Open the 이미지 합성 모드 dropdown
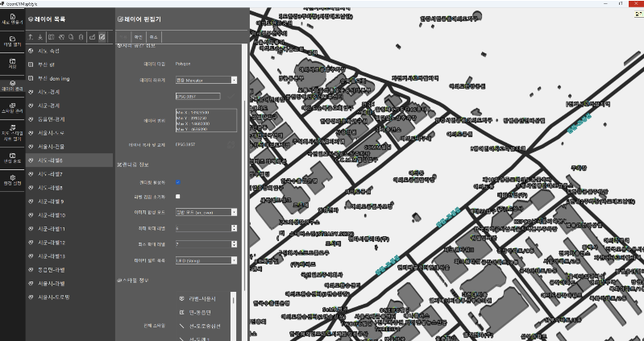644x341 pixels. click(206, 212)
